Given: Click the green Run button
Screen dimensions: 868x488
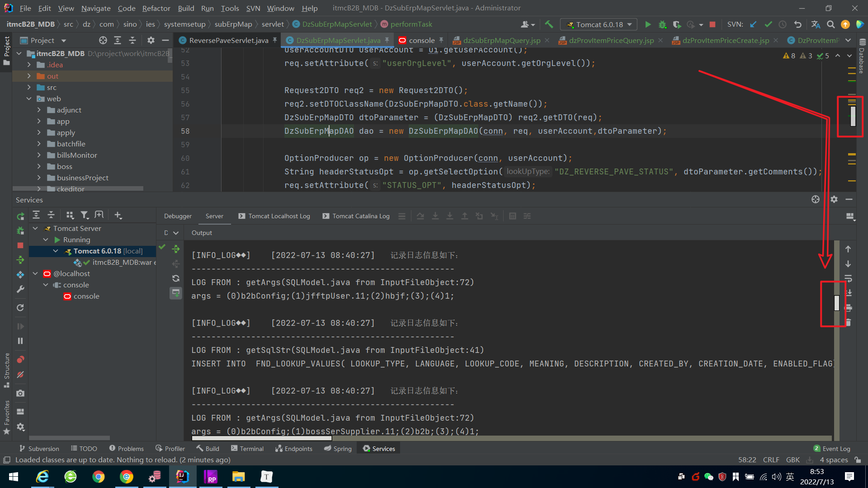Looking at the screenshot, I should tap(648, 24).
